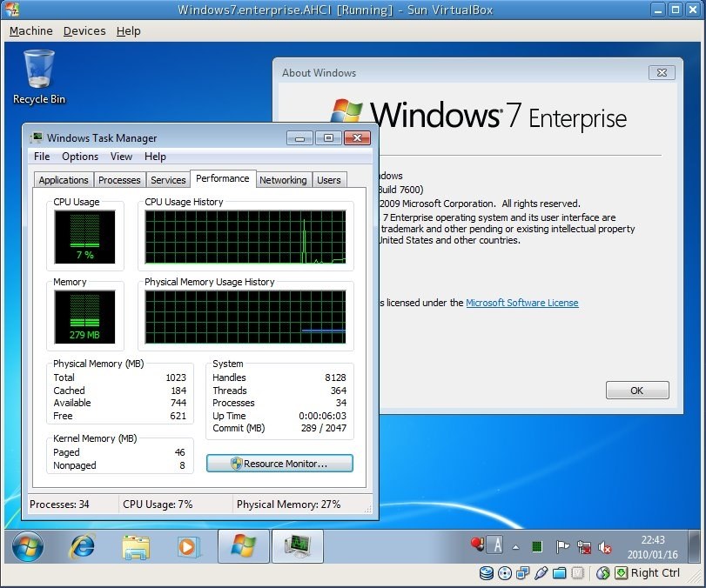706x588 pixels.
Task: Show hidden tray icons arrow
Action: pyautogui.click(x=516, y=547)
